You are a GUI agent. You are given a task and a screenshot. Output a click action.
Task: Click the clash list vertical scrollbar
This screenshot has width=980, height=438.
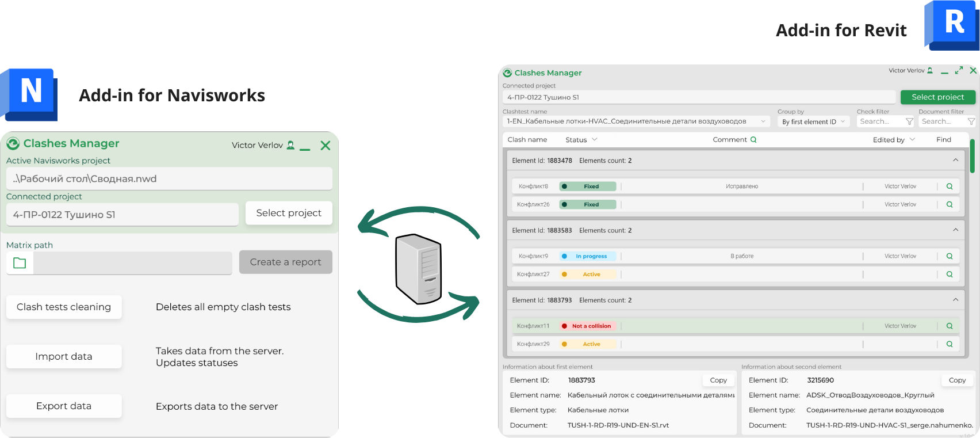pyautogui.click(x=972, y=156)
